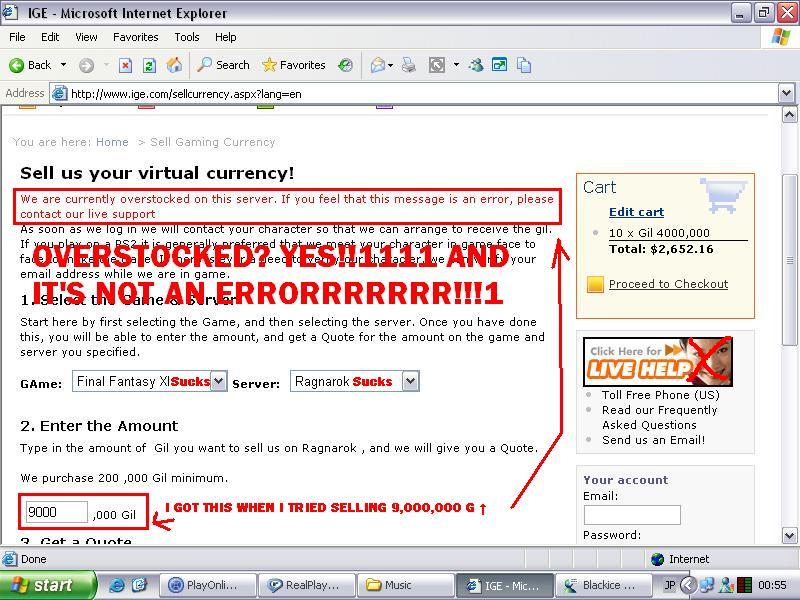Launch Internet Explorer from quick launch
This screenshot has width=800, height=600.
pos(116,585)
